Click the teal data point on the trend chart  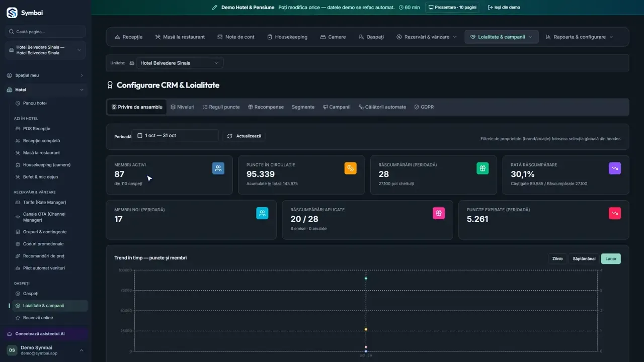pos(366,278)
